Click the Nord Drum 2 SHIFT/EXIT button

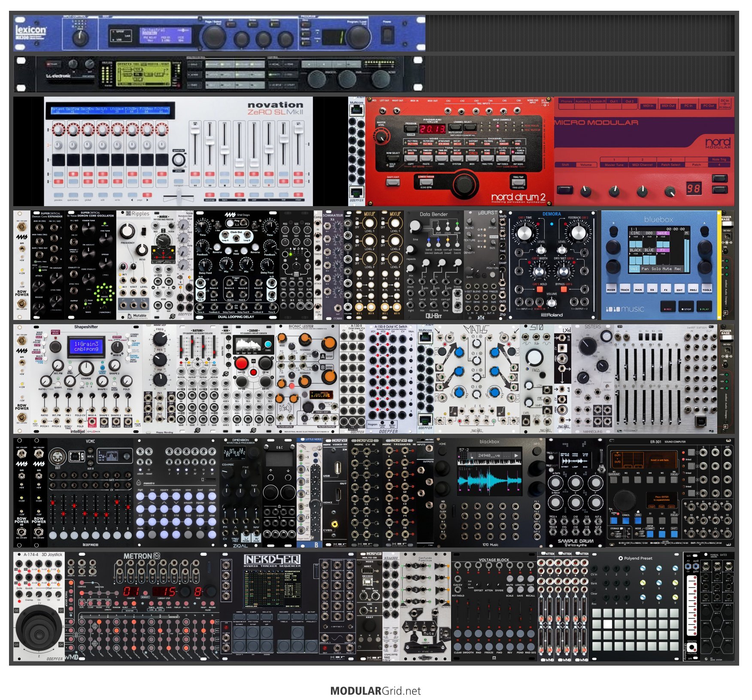click(392, 183)
